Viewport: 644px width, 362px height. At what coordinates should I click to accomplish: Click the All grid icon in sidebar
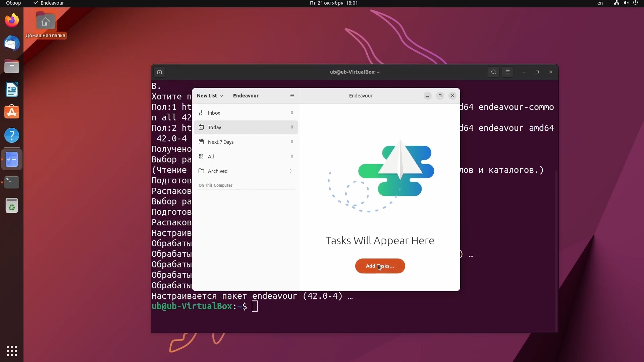coord(201,157)
